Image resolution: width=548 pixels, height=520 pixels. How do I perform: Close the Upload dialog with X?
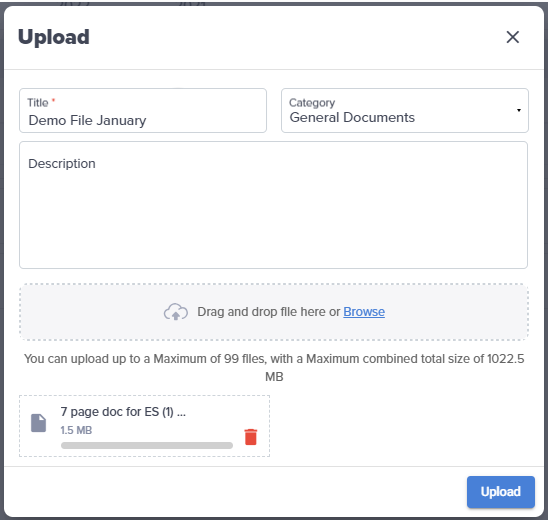512,37
